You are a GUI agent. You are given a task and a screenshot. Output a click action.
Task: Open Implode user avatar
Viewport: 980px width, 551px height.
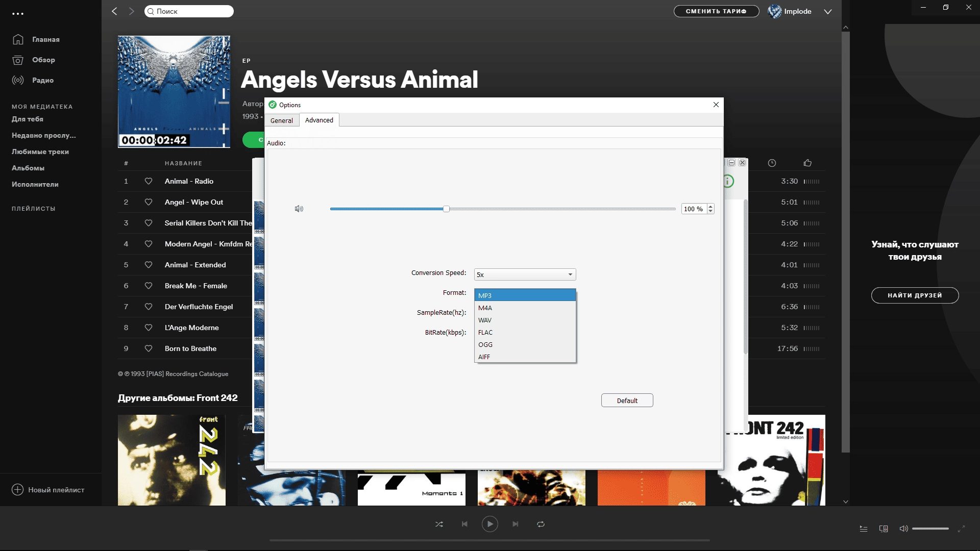(774, 11)
